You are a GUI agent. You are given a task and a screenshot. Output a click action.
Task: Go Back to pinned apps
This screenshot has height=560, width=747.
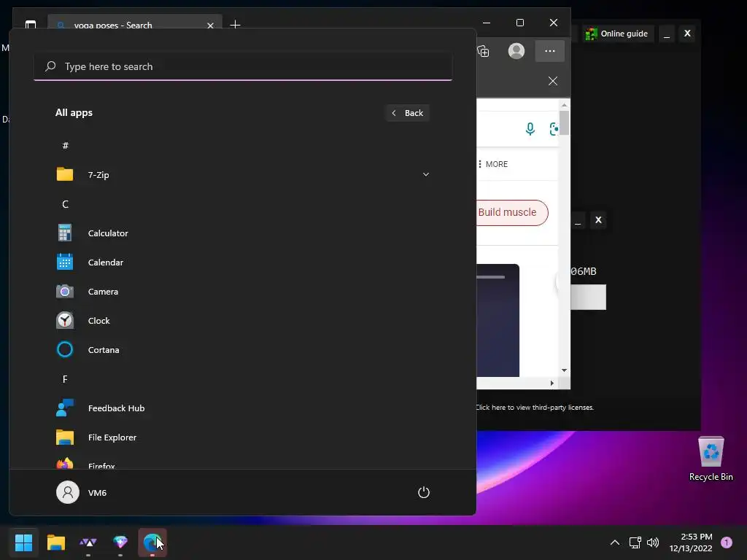[x=408, y=113]
